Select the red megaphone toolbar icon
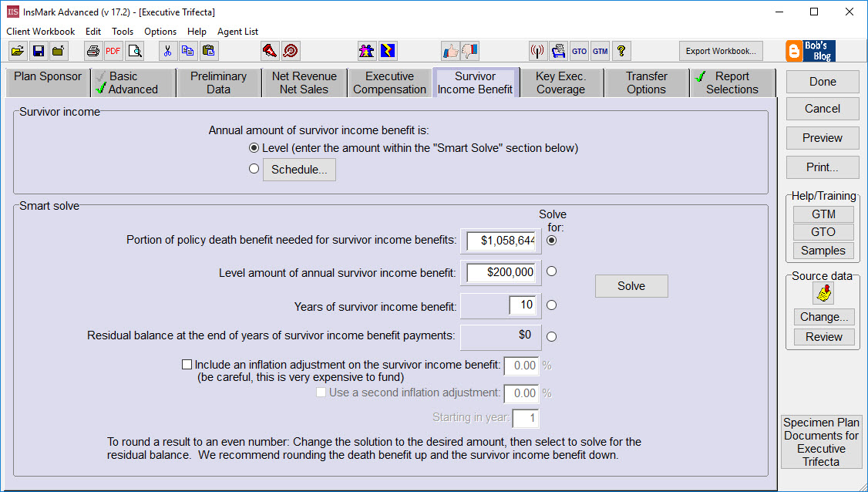The height and width of the screenshot is (492, 868). (x=270, y=51)
